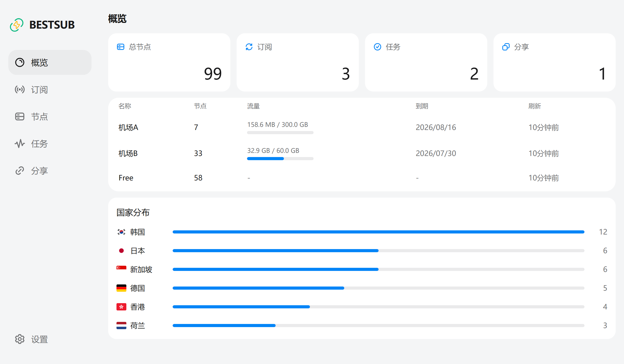Select the 机场A subscription name
Image resolution: width=624 pixels, height=364 pixels.
(128, 127)
